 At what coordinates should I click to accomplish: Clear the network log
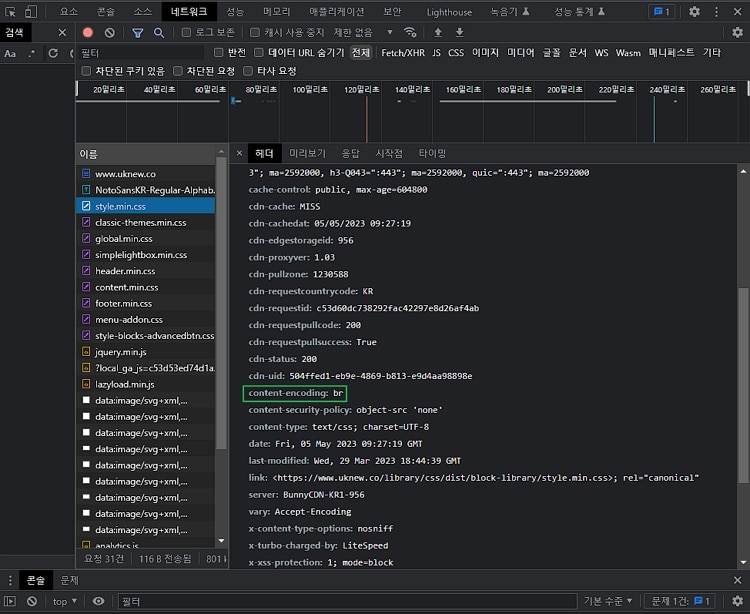click(x=110, y=33)
